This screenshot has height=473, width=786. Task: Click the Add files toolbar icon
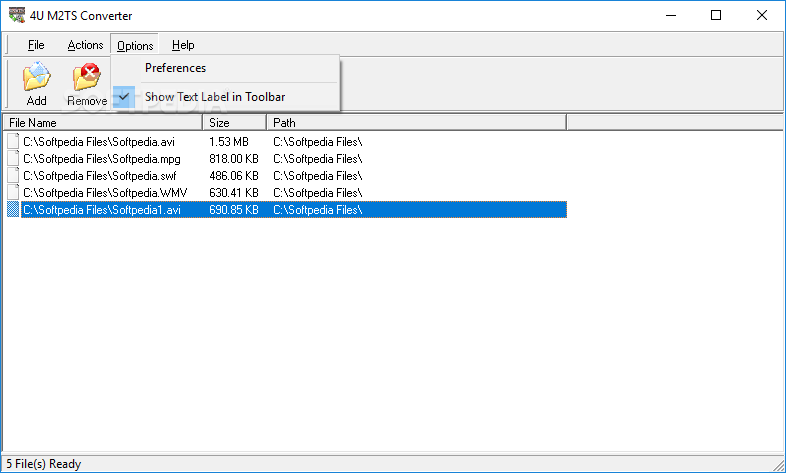pyautogui.click(x=37, y=77)
